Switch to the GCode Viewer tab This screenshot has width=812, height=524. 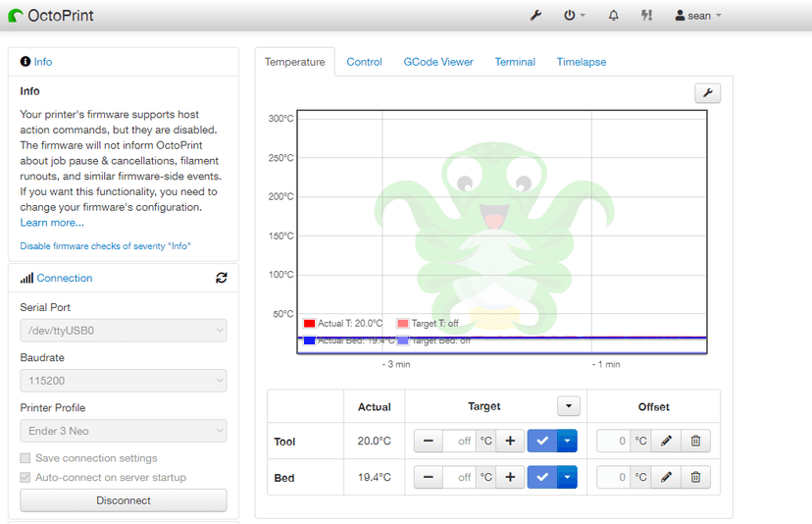point(438,62)
